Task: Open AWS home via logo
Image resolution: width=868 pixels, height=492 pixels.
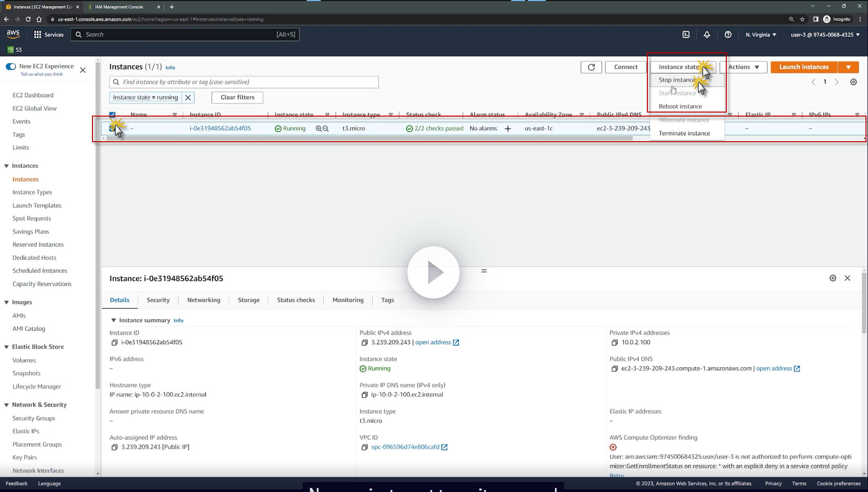Action: (x=13, y=34)
